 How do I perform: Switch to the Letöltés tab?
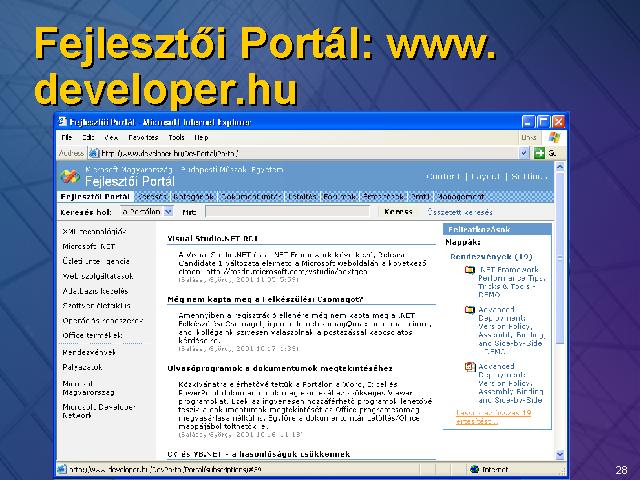pos(302,197)
